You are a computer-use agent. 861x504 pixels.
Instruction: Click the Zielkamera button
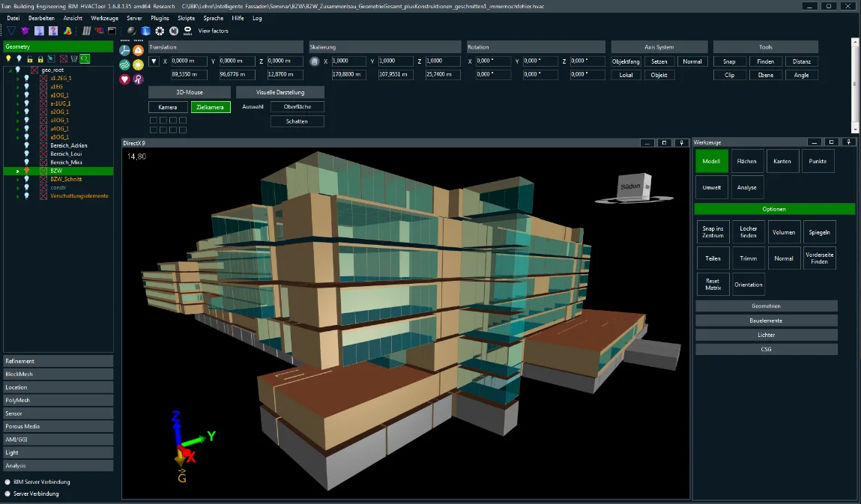pyautogui.click(x=211, y=107)
